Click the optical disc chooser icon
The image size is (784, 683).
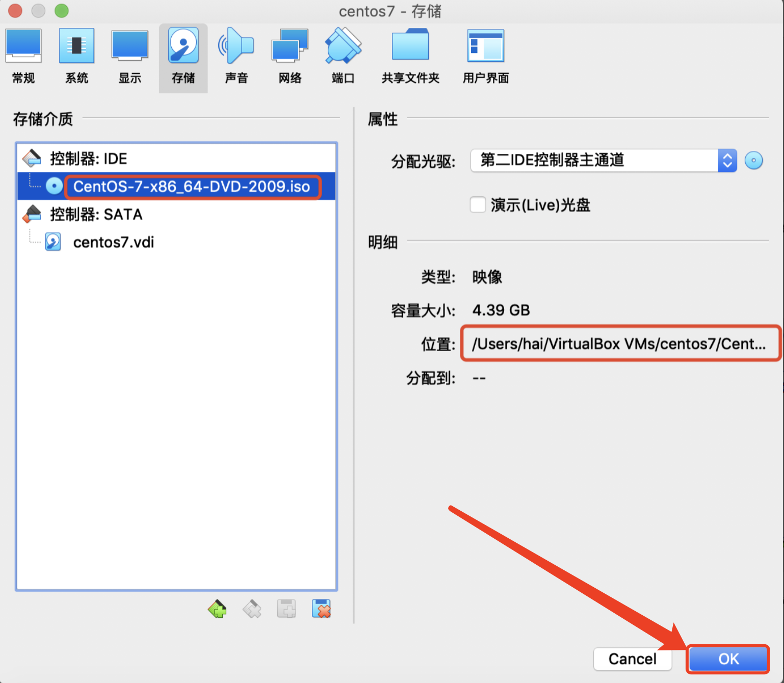click(x=753, y=161)
